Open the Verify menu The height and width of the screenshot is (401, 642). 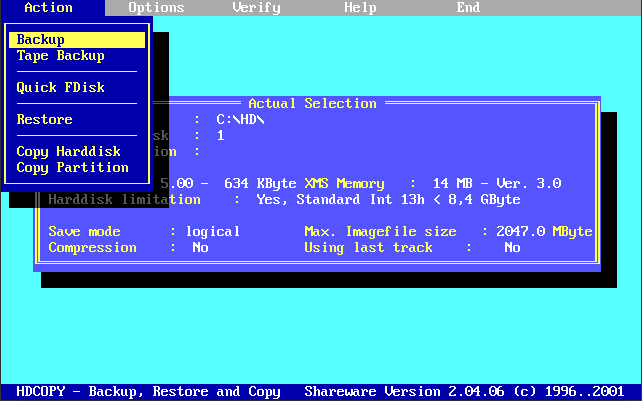tap(256, 8)
